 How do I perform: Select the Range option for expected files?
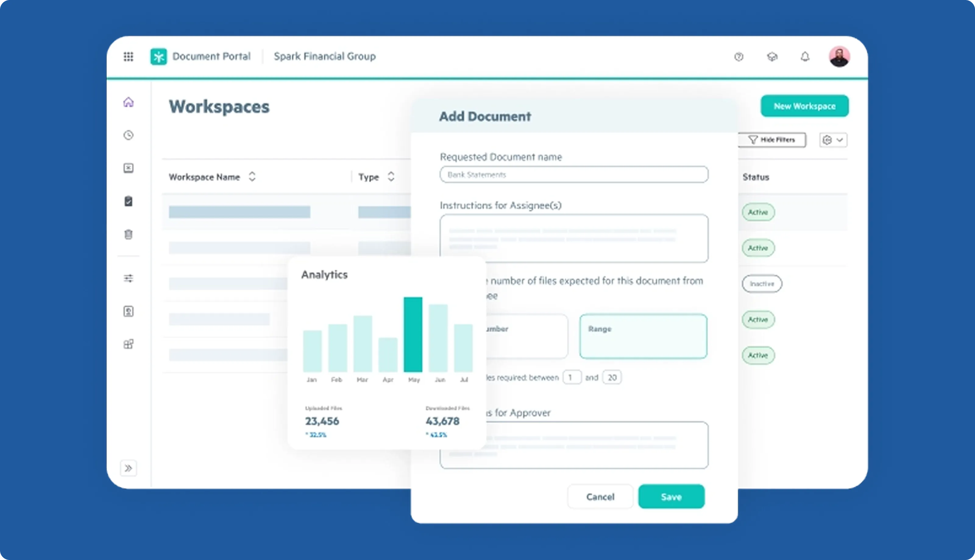click(x=643, y=336)
